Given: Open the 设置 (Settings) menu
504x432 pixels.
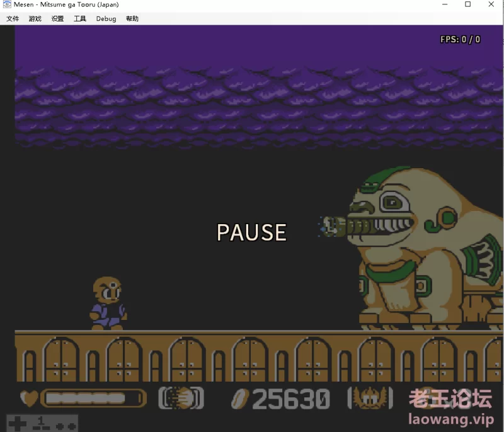Looking at the screenshot, I should point(57,19).
